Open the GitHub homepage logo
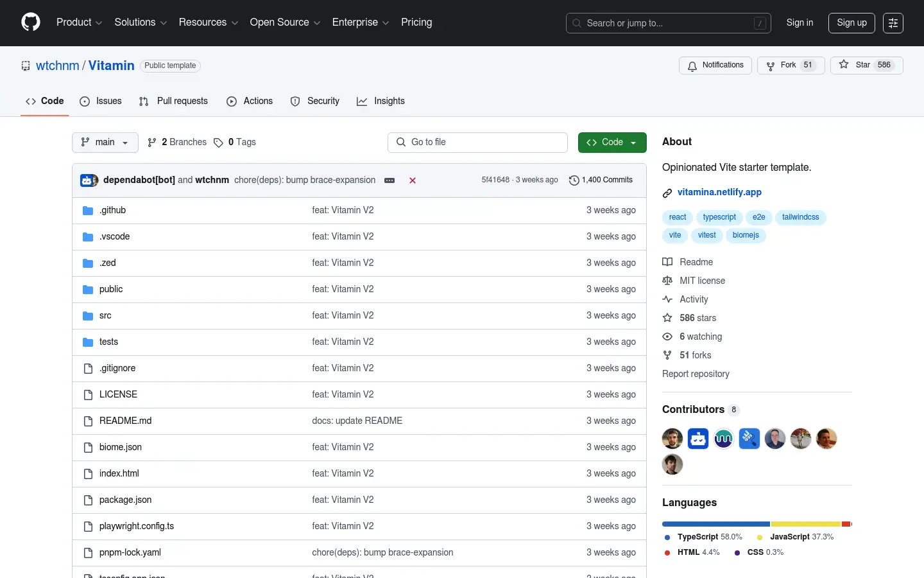The image size is (924, 578). [x=31, y=22]
